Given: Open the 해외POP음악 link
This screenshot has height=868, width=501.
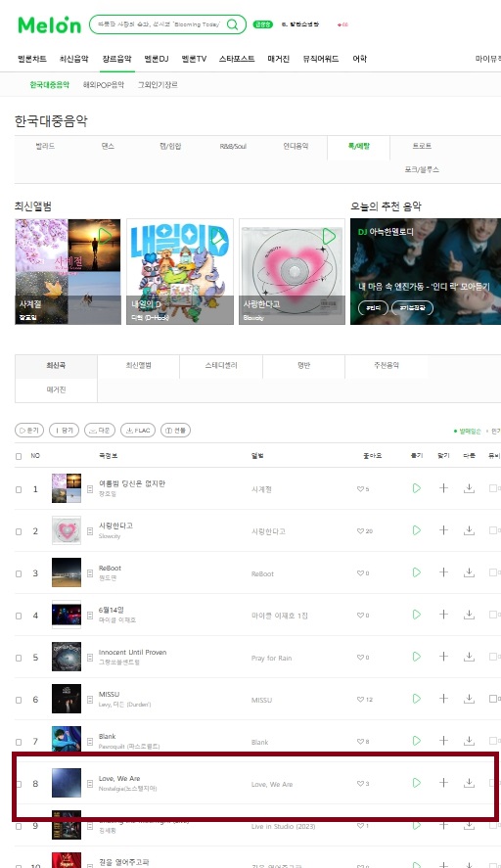Looking at the screenshot, I should (x=104, y=85).
